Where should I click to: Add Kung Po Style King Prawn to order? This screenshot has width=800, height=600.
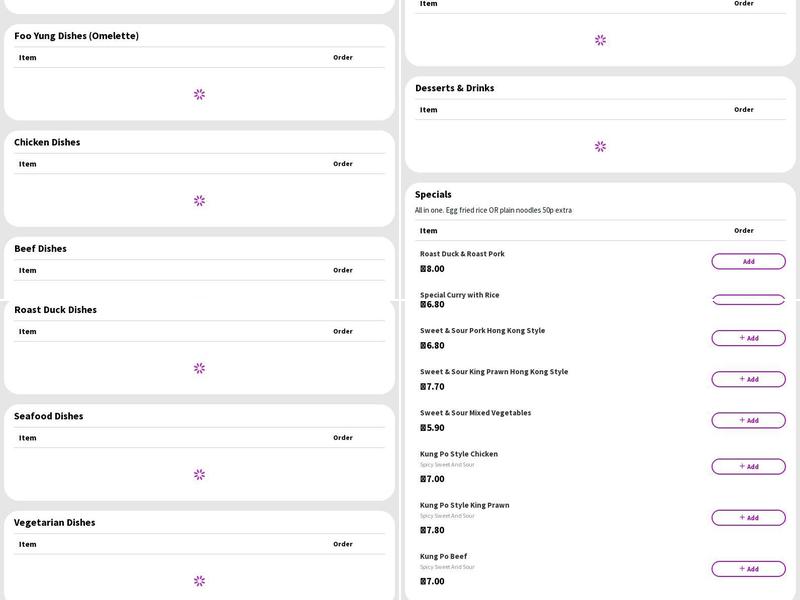pyautogui.click(x=748, y=517)
